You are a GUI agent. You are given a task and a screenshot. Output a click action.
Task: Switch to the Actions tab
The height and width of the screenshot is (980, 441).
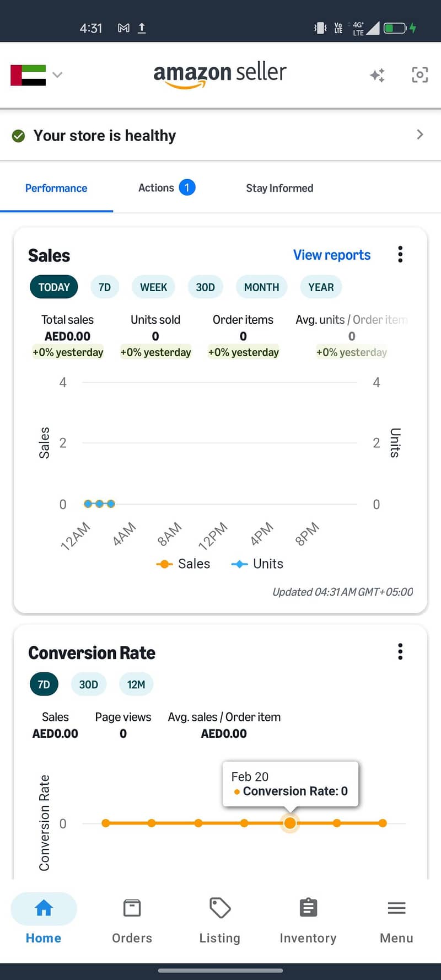[166, 188]
